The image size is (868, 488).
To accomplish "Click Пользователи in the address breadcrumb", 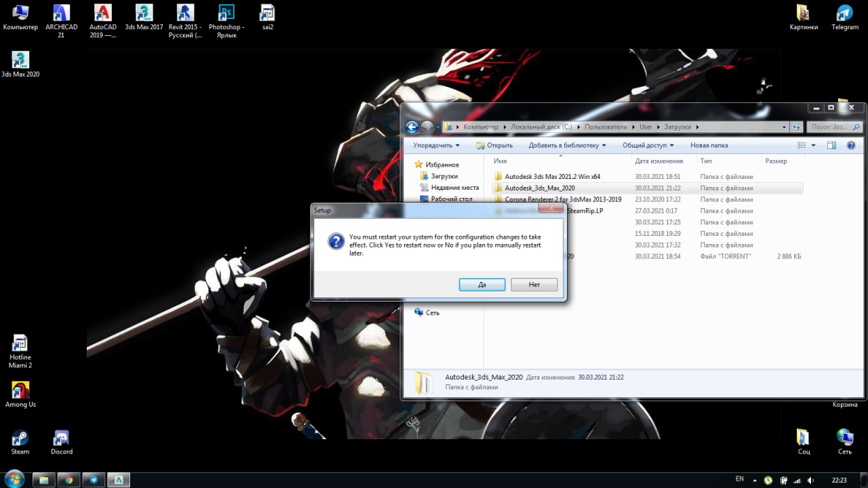I will [x=607, y=127].
